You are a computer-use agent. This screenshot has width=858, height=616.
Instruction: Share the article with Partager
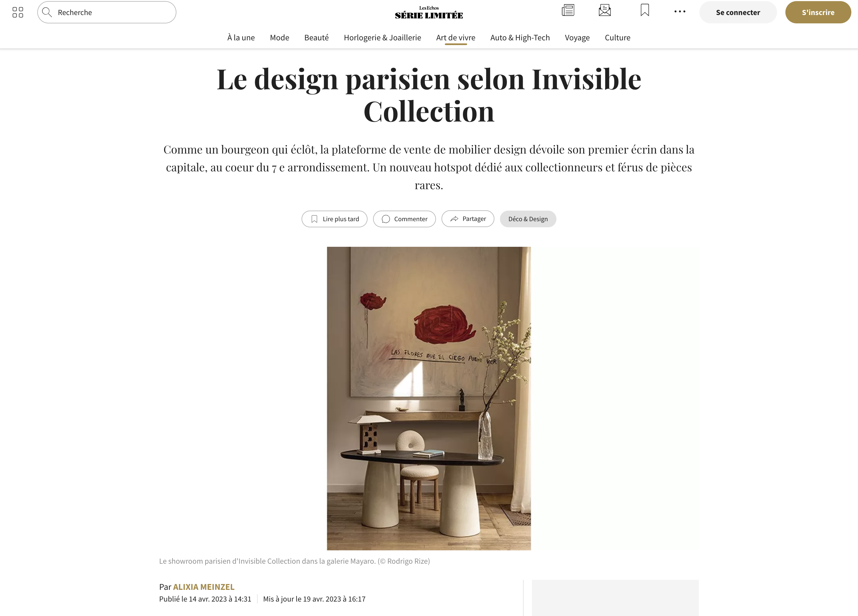pyautogui.click(x=468, y=219)
